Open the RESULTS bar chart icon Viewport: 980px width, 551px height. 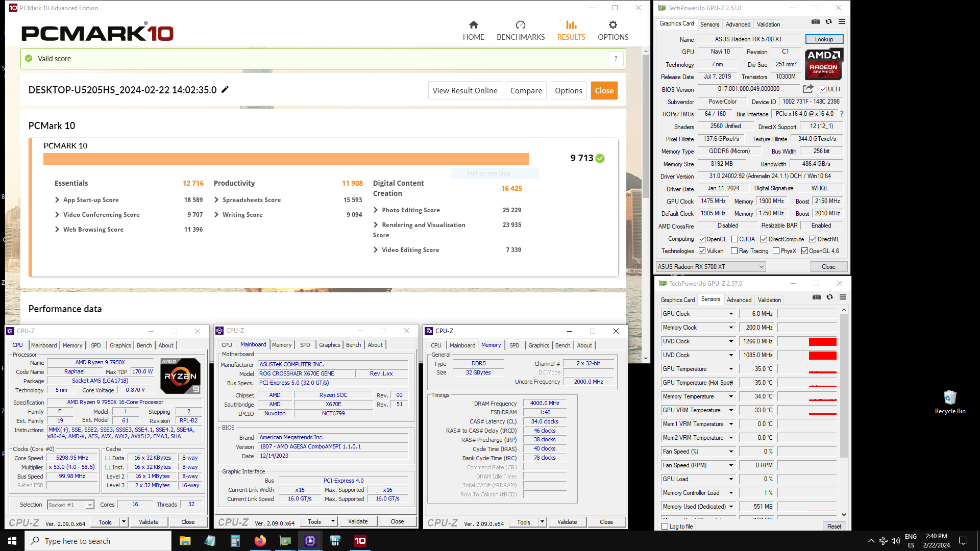(x=571, y=25)
